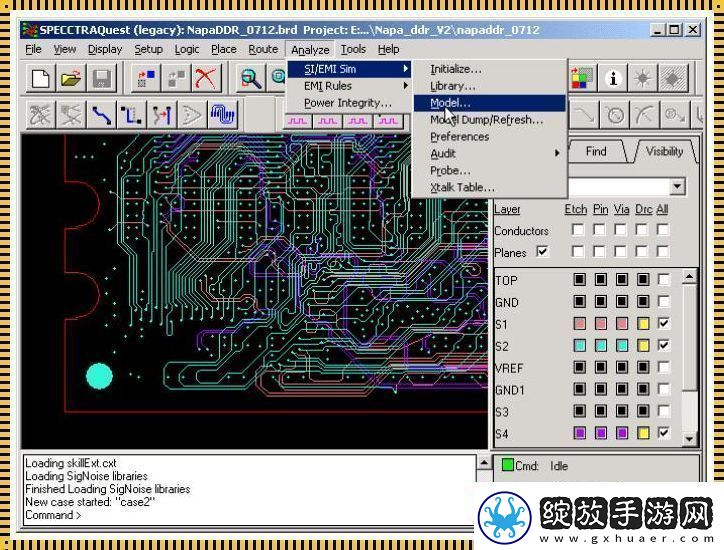
Task: Enable the TOP layer All checkbox
Action: 664,279
